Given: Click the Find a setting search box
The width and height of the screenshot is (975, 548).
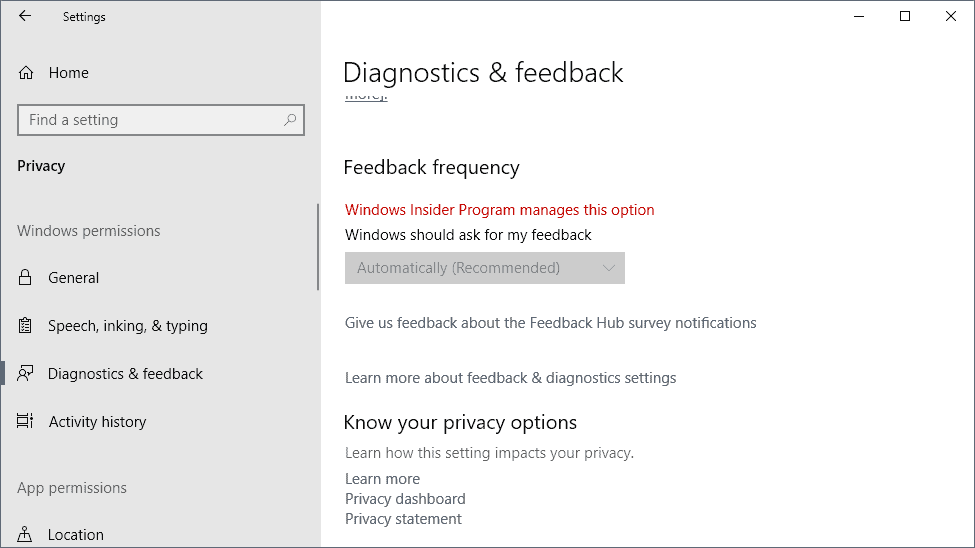Looking at the screenshot, I should 150,120.
